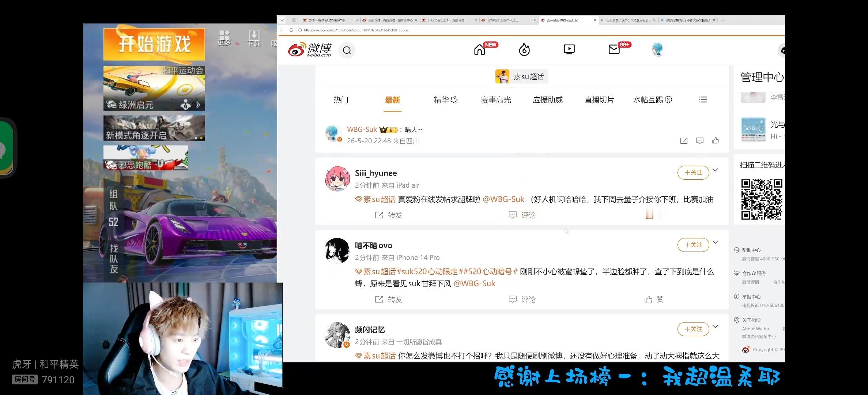The image size is (868, 395).
Task: Open the 新模式角逐开启 banner
Action: 154,128
